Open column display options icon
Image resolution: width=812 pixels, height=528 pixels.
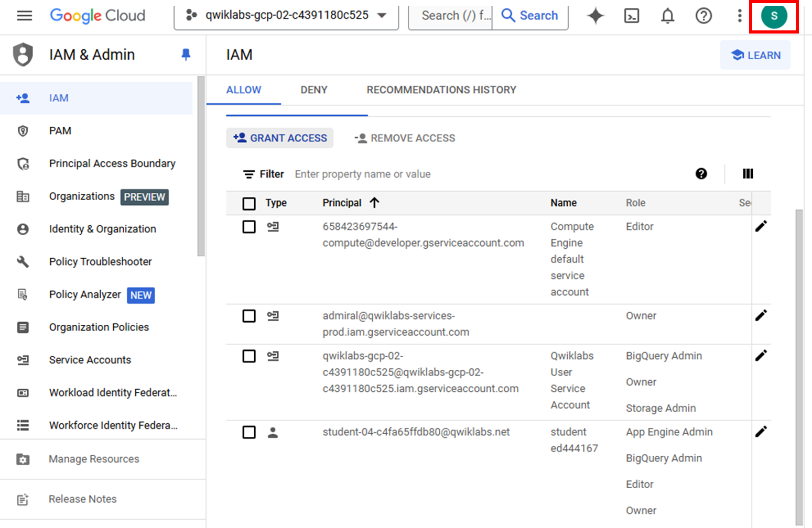click(x=748, y=174)
